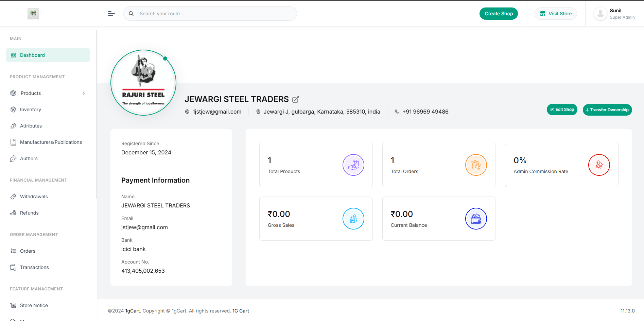The image size is (644, 321).
Task: Click the sidebar scrollbar
Action: coord(96,114)
